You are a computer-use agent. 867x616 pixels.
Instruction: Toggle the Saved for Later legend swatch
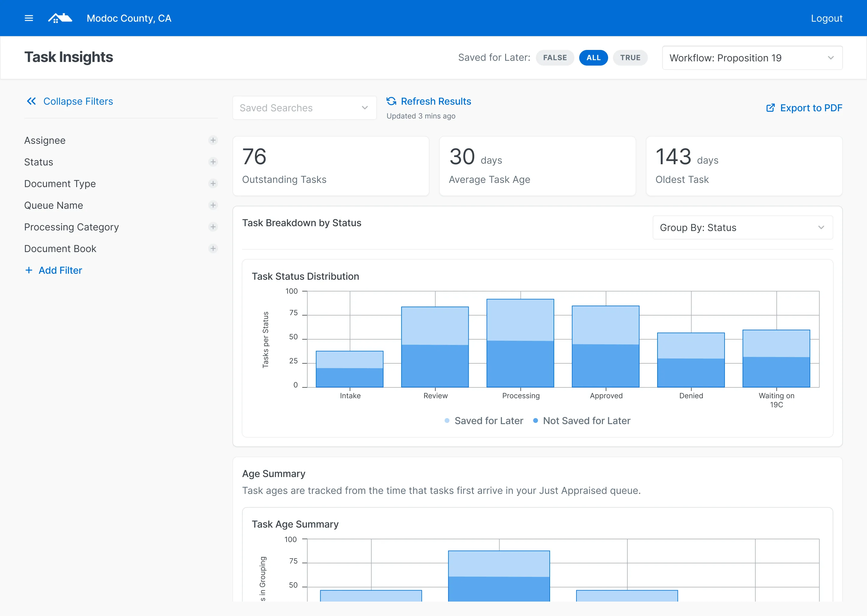(x=447, y=421)
